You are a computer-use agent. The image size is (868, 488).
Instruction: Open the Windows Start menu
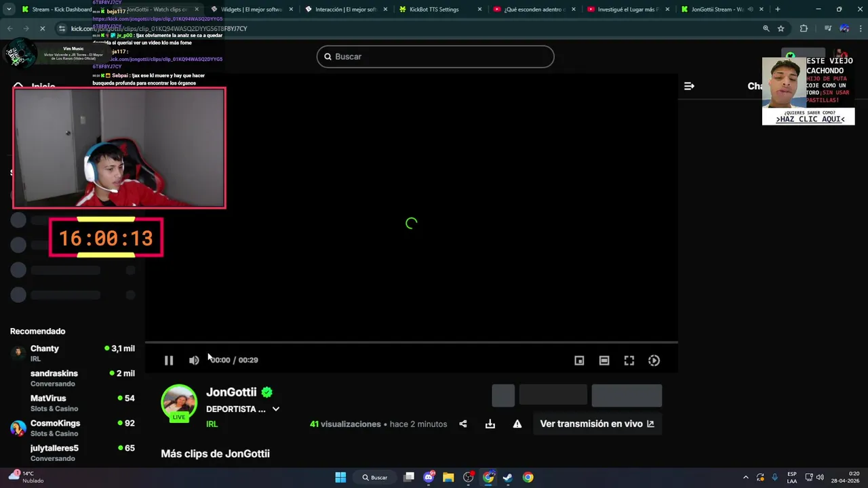(x=340, y=477)
